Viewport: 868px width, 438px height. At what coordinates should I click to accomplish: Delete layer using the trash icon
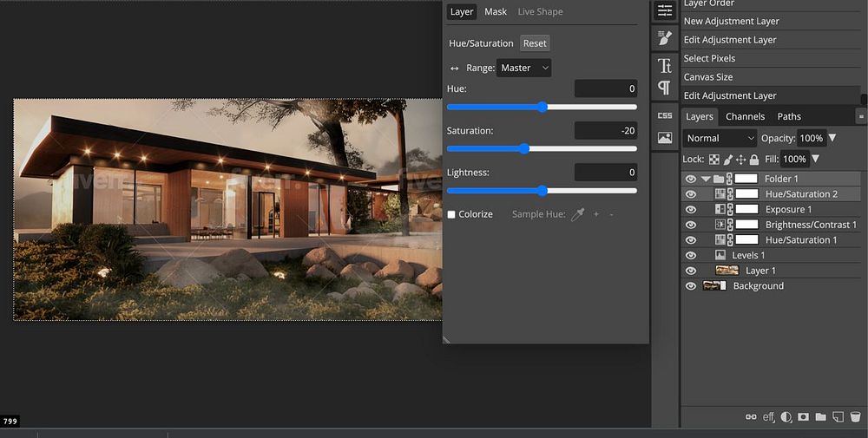(855, 417)
